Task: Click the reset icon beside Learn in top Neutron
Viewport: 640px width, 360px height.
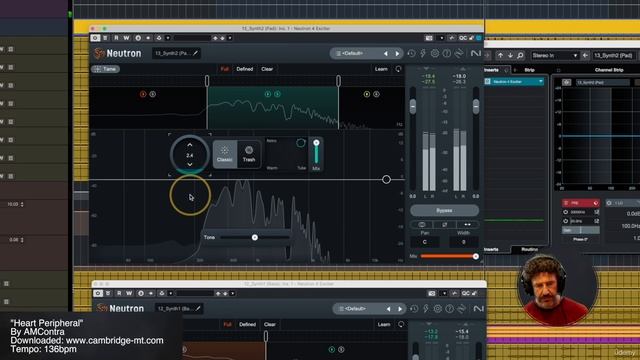Action: (398, 69)
